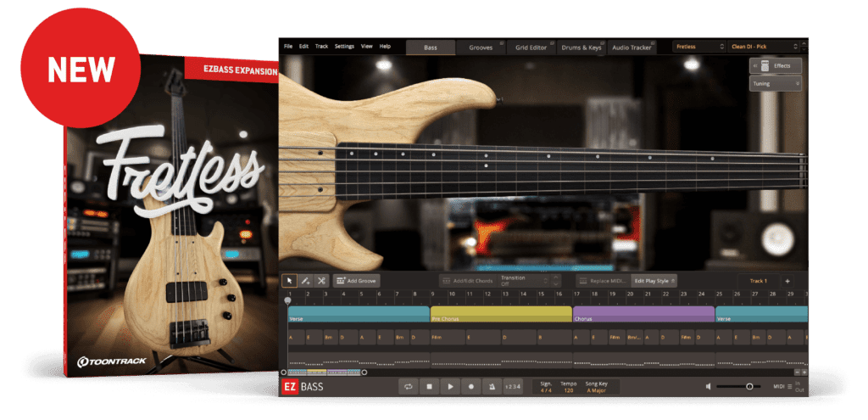Open the Effects panel
Image resolution: width=868 pixels, height=420 pixels.
[x=776, y=66]
